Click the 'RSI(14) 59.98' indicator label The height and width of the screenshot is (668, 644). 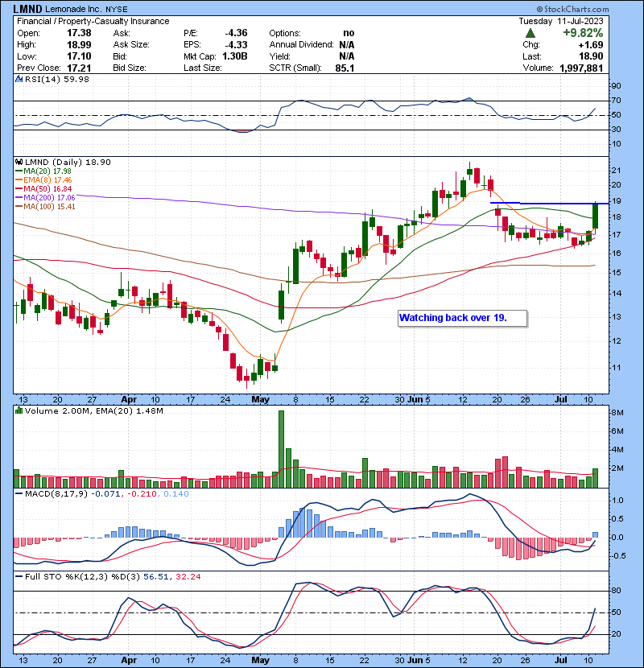pos(57,79)
